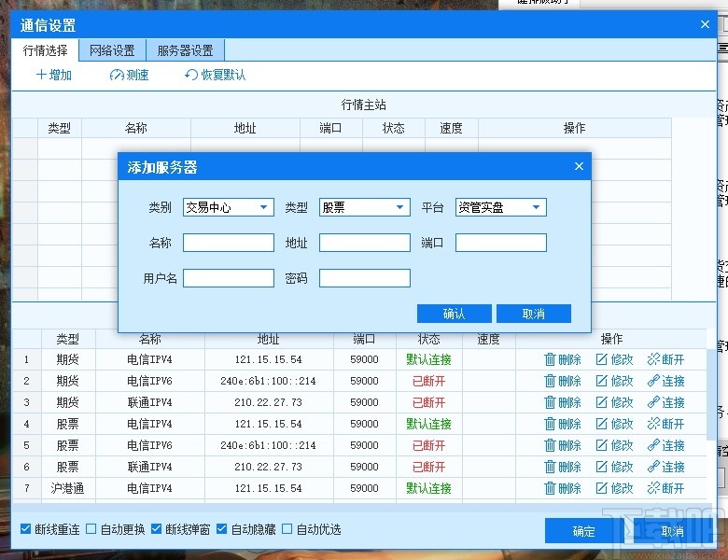Image resolution: width=728 pixels, height=560 pixels.
Task: Modify row 4 股票 电信IPV4 server
Action: pos(614,424)
